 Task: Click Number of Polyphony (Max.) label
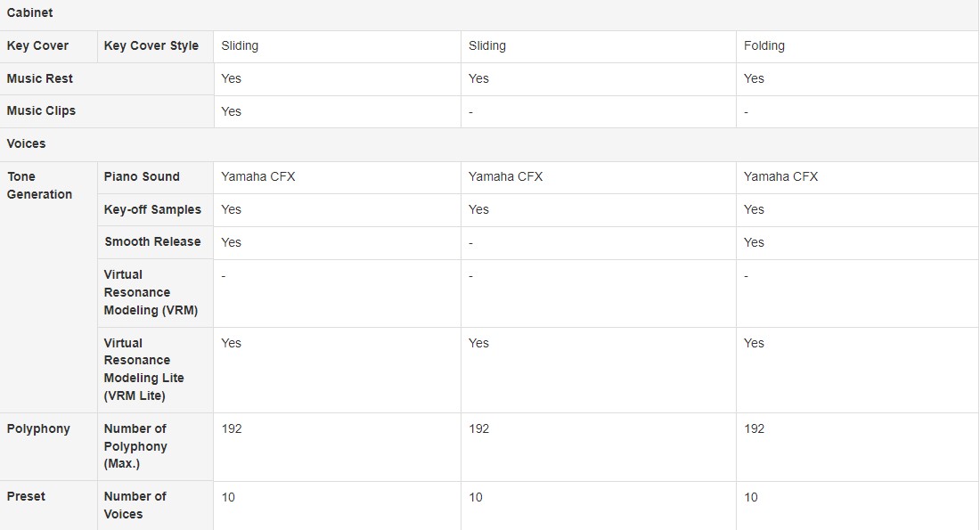coord(135,446)
